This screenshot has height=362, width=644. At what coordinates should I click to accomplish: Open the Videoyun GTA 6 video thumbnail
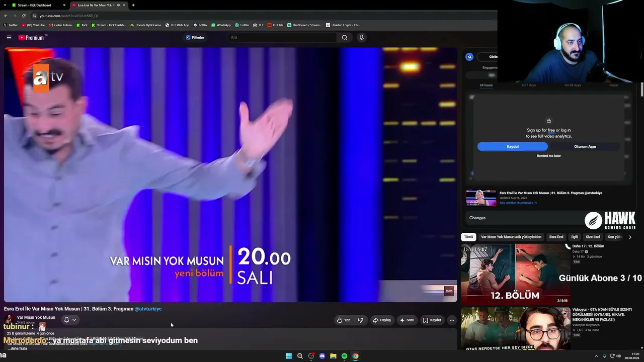(515, 329)
